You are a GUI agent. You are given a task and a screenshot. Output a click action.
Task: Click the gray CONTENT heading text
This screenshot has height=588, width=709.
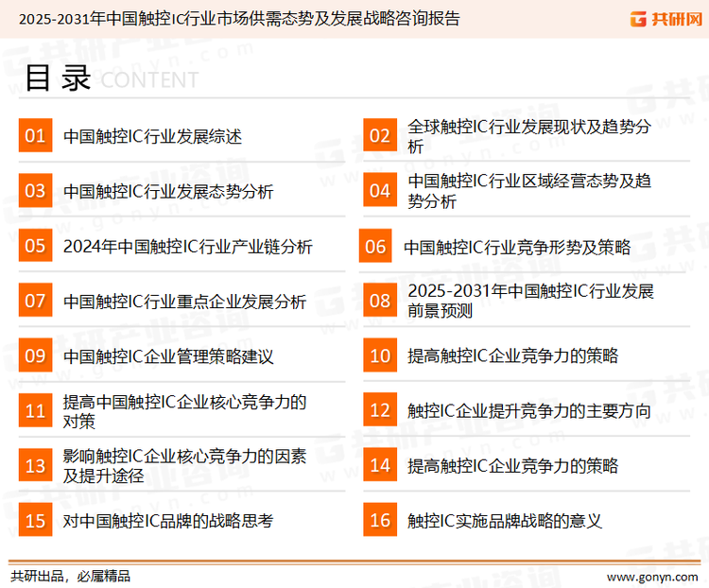(149, 80)
